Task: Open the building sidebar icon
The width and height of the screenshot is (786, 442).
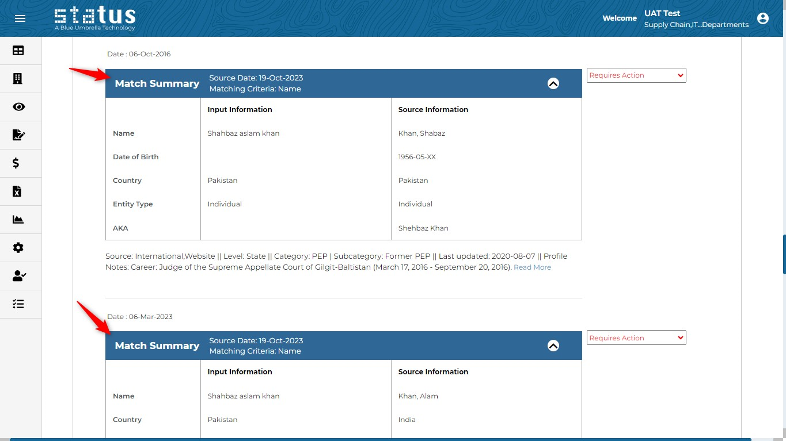Action: click(x=18, y=78)
